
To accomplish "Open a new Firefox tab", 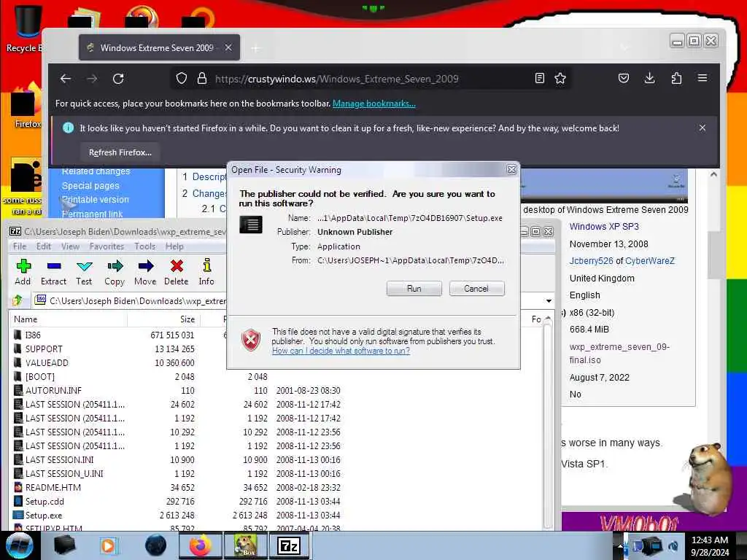I will [256, 48].
